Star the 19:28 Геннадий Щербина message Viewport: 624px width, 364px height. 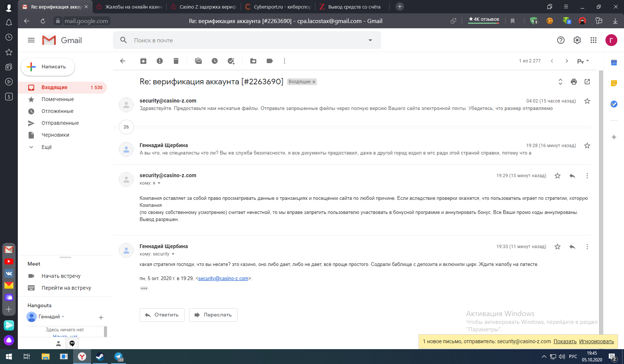pos(587,146)
